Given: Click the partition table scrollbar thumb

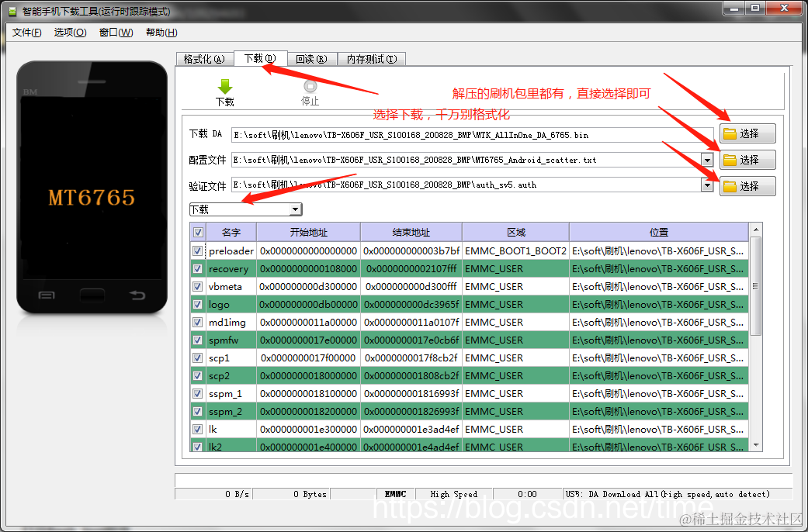Looking at the screenshot, I should 756,286.
